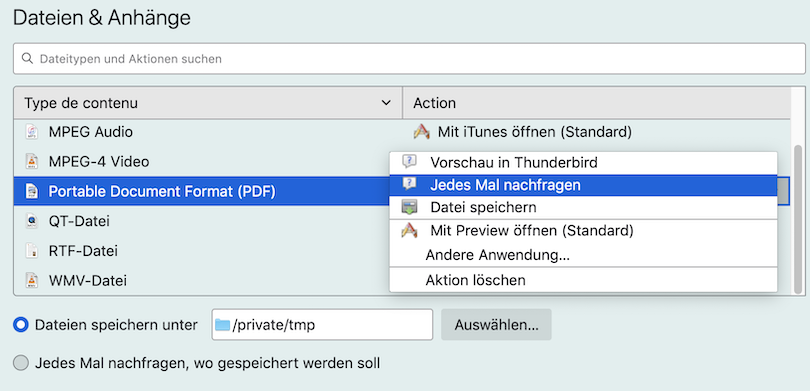Screen dimensions: 810x391
Task: Click Mit iTunes öffnen (Standard) action
Action: coord(535,132)
